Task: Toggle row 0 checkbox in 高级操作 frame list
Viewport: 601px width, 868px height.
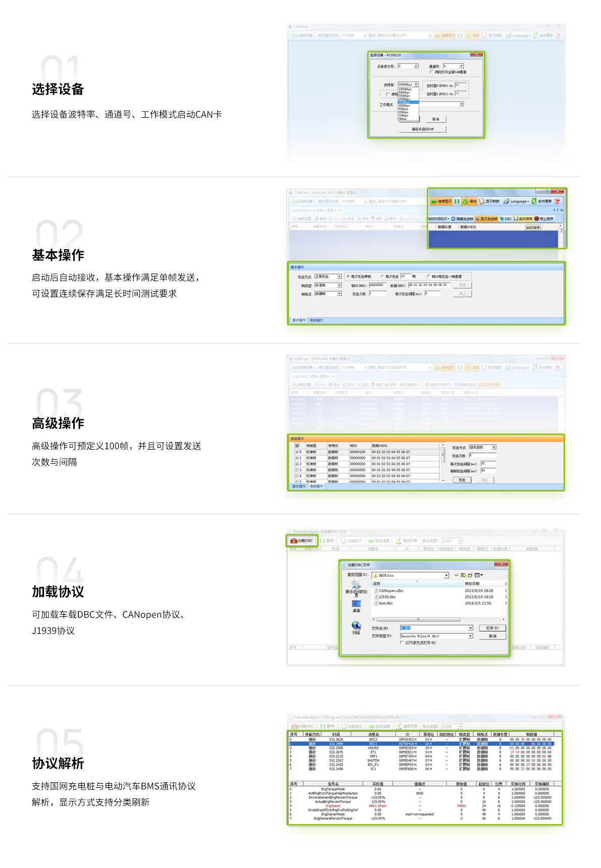Action: [x=297, y=452]
